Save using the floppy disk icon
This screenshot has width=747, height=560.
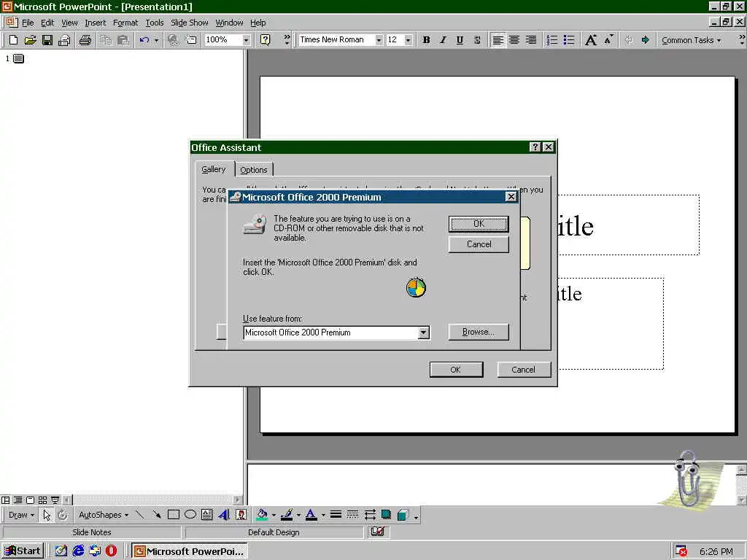(47, 40)
